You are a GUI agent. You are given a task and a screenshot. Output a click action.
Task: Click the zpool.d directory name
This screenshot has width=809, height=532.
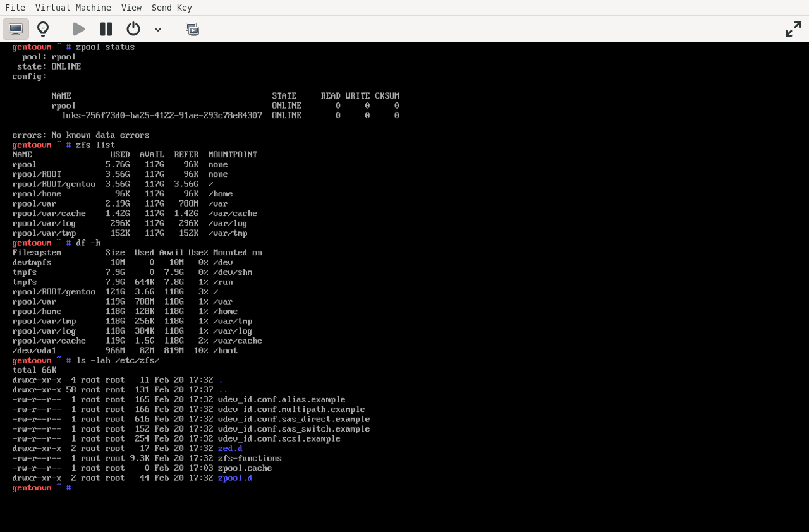(235, 478)
